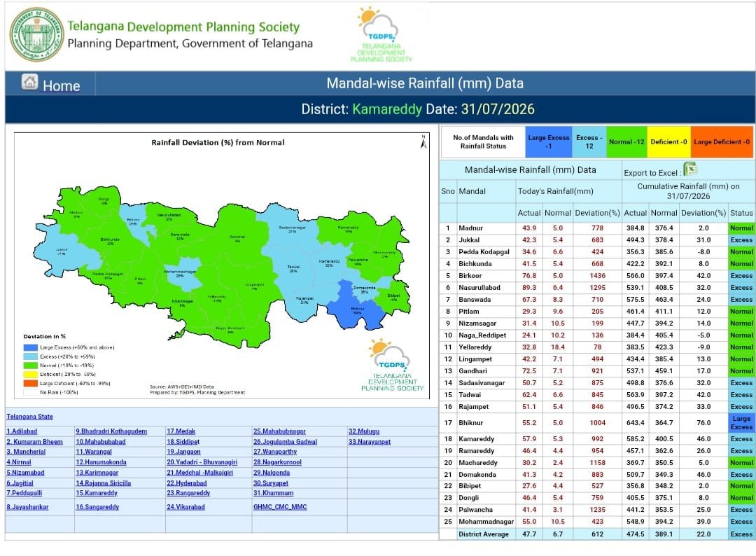Click the Home house icon

(29, 82)
